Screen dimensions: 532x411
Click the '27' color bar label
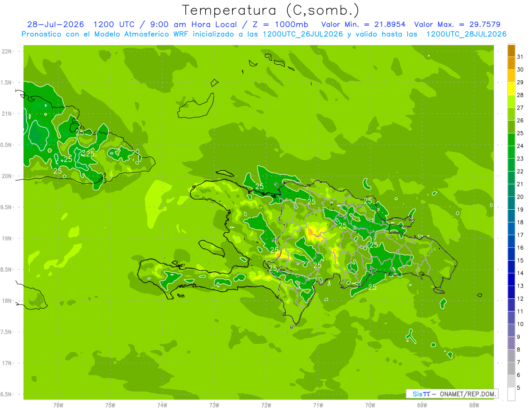pos(520,108)
